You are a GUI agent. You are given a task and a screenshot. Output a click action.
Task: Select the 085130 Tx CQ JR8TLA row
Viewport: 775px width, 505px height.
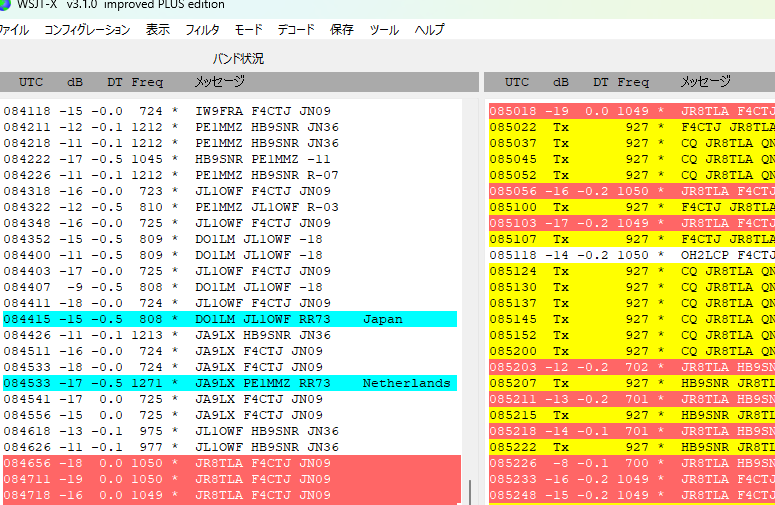[632, 287]
